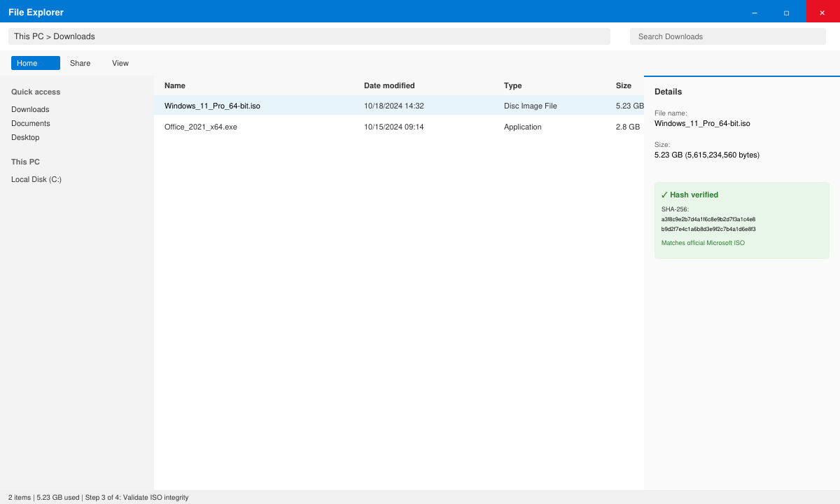Click the 5.23 GB size cell in file list
Viewport: 840px width, 504px height.
630,106
